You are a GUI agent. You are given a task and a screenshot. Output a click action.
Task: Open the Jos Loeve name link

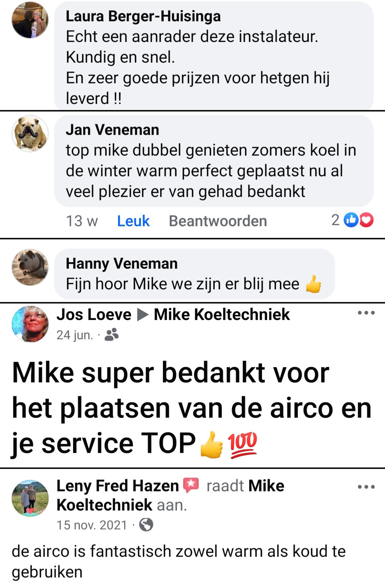click(x=94, y=314)
